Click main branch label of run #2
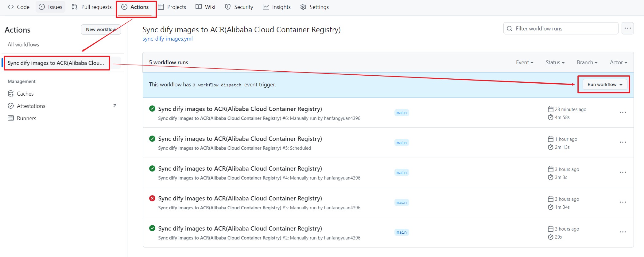This screenshot has height=257, width=644. [402, 232]
